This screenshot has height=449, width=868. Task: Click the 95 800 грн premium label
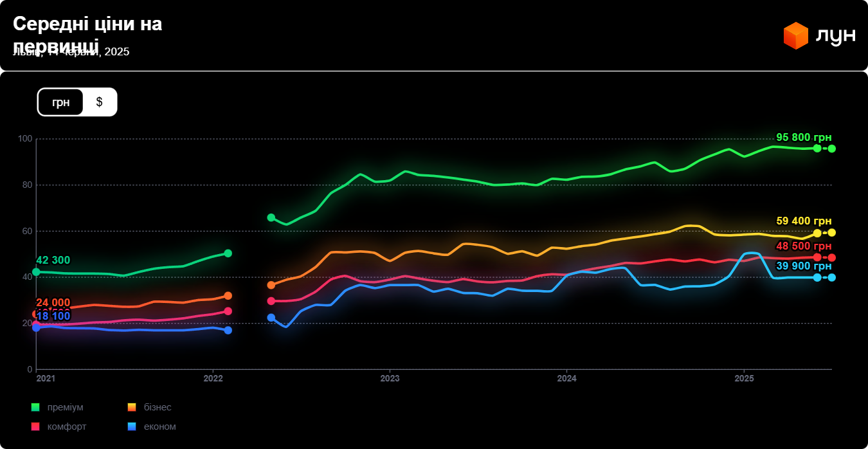804,138
